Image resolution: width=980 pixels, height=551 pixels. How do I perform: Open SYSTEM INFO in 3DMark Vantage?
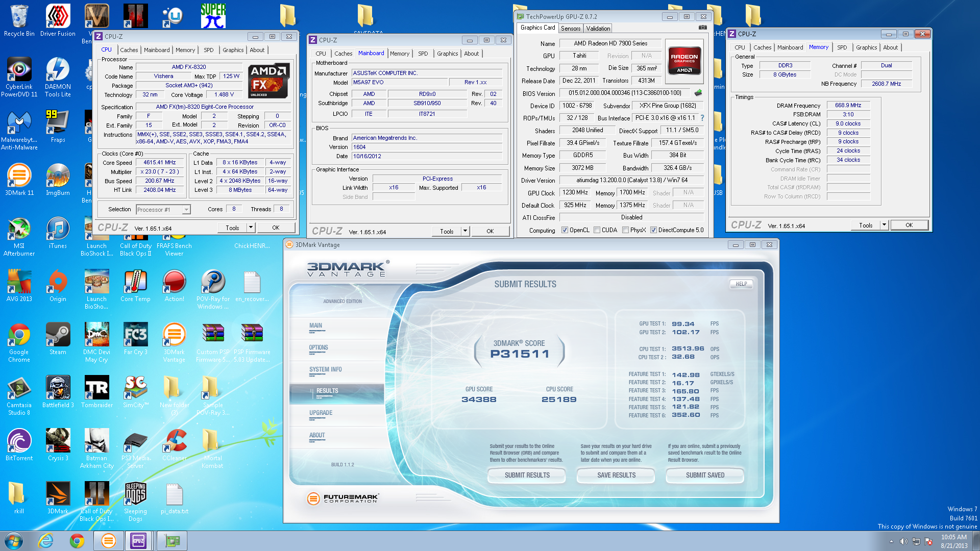click(325, 370)
